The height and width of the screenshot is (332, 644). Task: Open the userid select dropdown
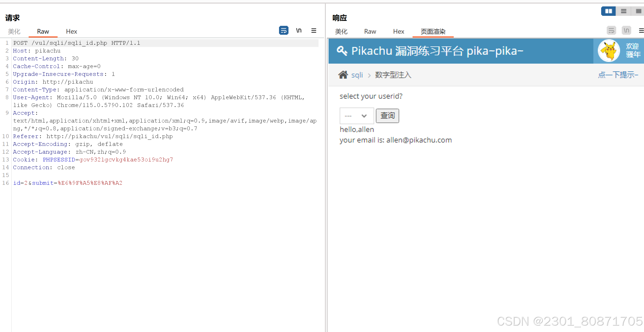point(356,116)
